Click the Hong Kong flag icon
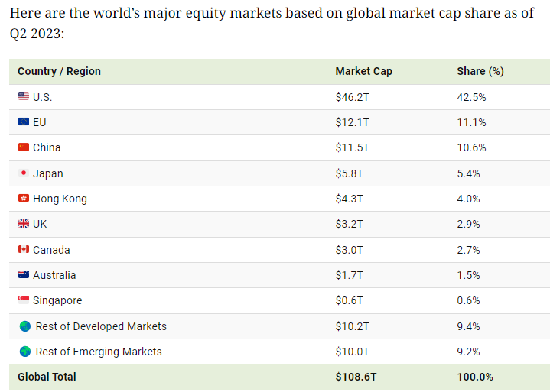 point(24,199)
